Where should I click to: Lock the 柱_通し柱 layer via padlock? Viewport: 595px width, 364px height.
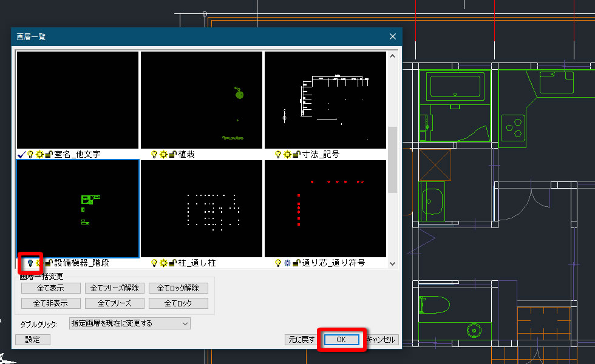[x=172, y=263]
